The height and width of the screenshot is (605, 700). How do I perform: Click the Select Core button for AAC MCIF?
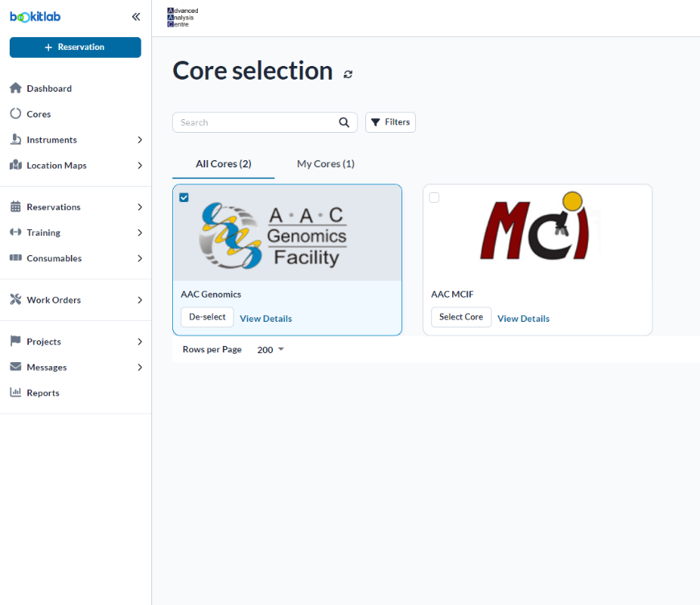pos(461,317)
